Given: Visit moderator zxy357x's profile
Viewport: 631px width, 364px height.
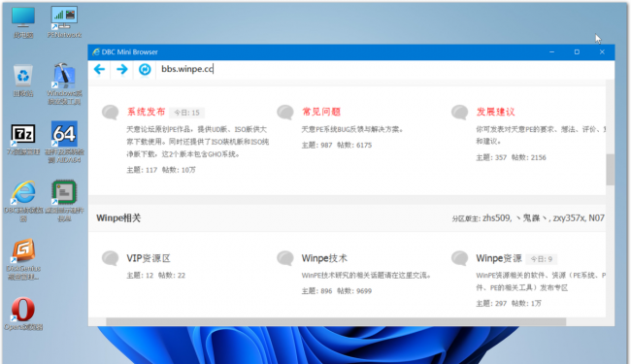Looking at the screenshot, I should point(568,218).
